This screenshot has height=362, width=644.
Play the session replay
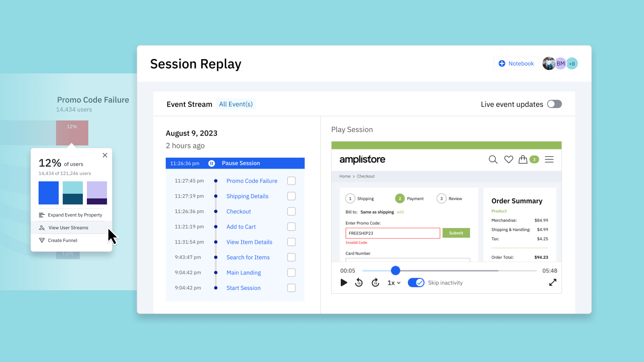[344, 283]
